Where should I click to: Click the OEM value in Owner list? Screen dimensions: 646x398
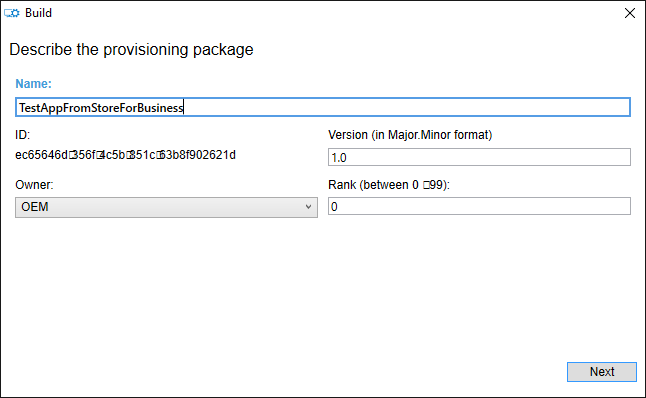tap(35, 207)
